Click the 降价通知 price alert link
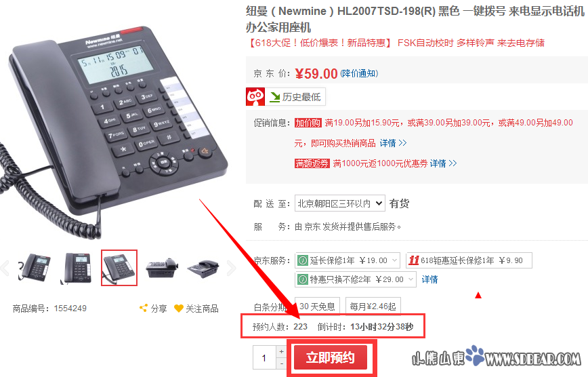The width and height of the screenshot is (588, 377). point(359,73)
